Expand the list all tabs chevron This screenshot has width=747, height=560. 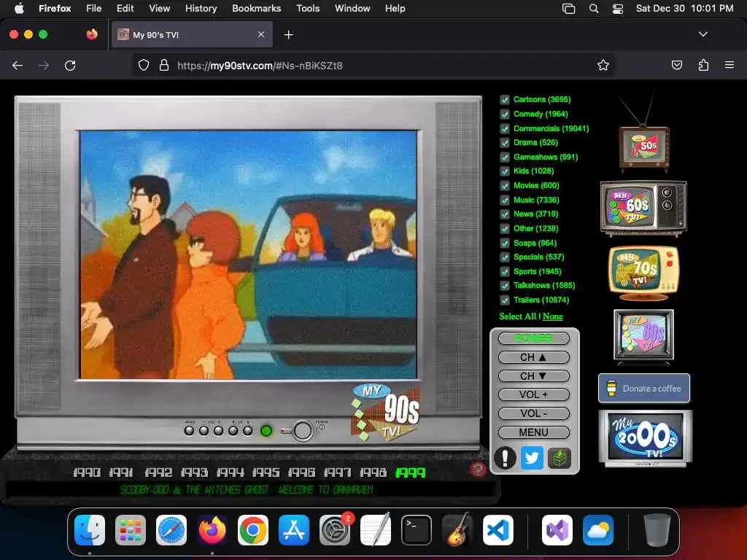(703, 34)
